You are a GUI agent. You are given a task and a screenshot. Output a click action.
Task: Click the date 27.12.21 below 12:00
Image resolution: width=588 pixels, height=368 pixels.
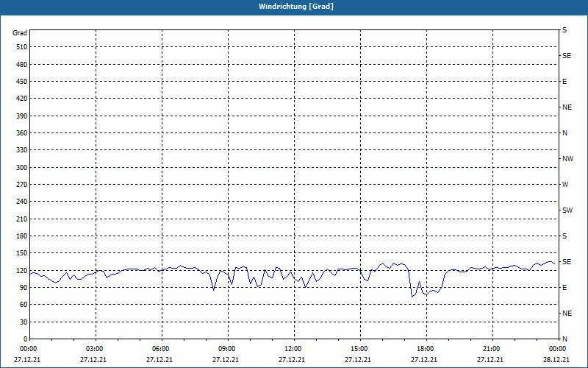point(291,360)
